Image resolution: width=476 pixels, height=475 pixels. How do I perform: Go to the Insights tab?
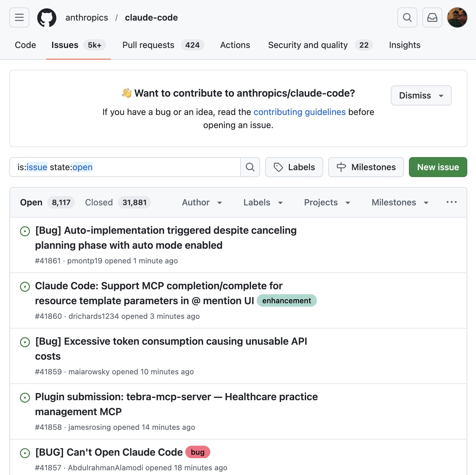[405, 45]
